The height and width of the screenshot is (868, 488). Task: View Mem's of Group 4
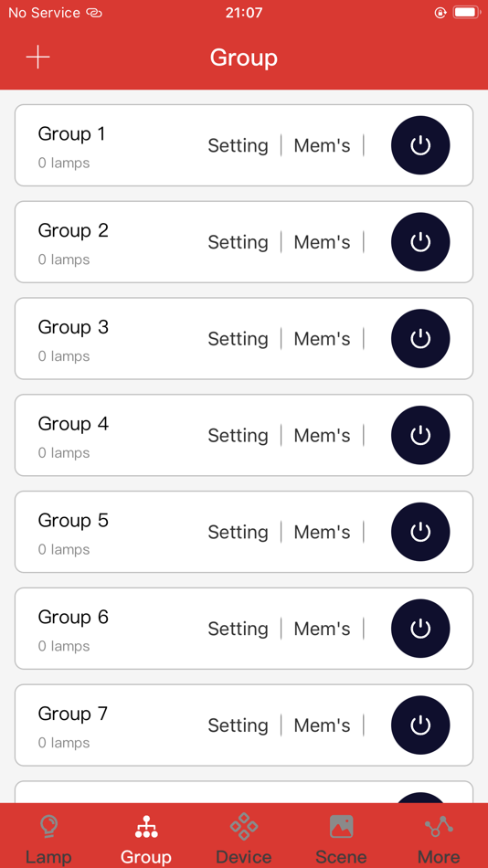click(322, 435)
